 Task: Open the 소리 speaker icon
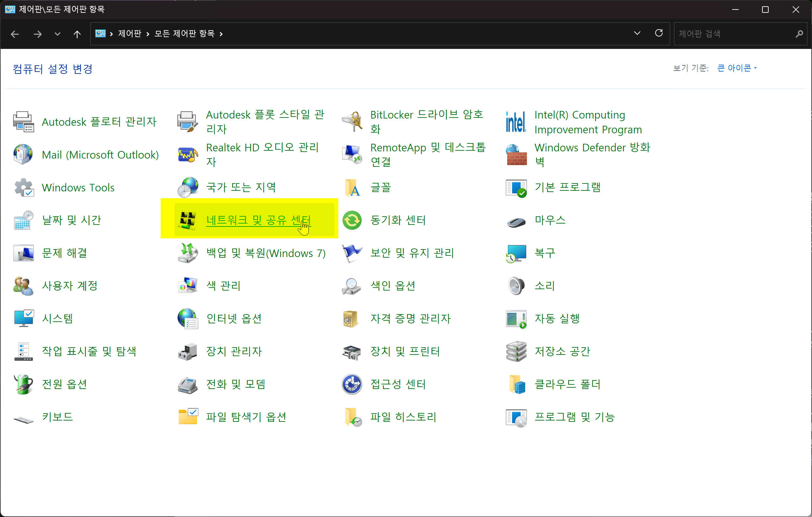coord(516,286)
